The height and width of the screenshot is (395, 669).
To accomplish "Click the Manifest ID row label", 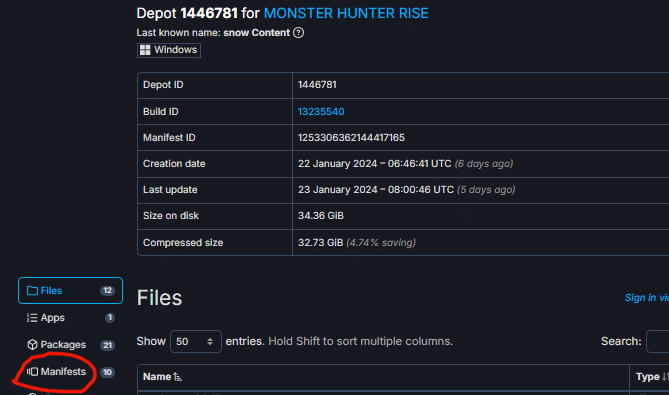I will coord(169,137).
